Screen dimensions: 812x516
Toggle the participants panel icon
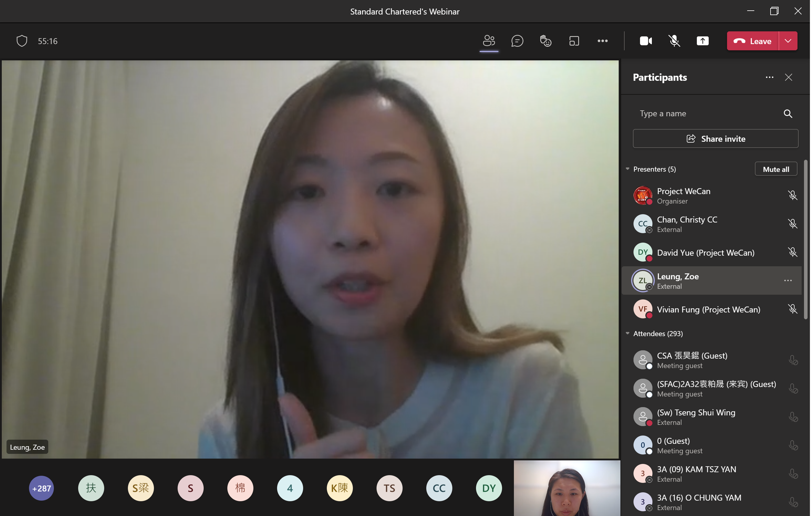(489, 41)
